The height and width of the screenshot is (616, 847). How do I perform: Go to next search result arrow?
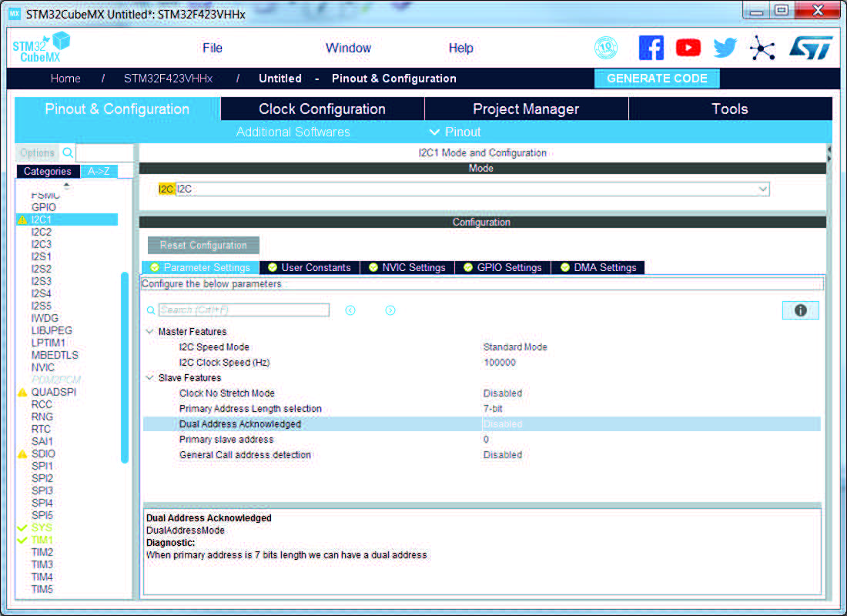tap(390, 310)
